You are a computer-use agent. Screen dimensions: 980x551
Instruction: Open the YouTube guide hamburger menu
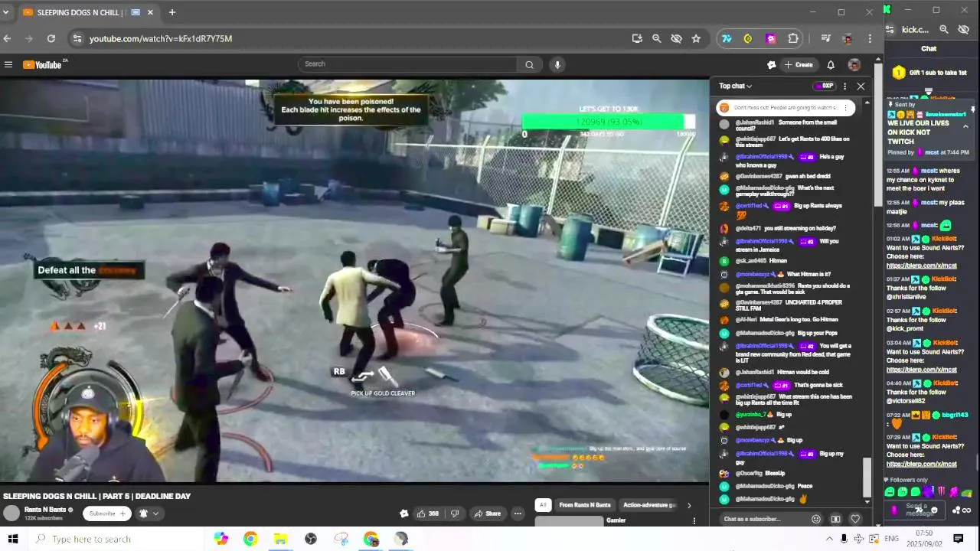point(8,65)
